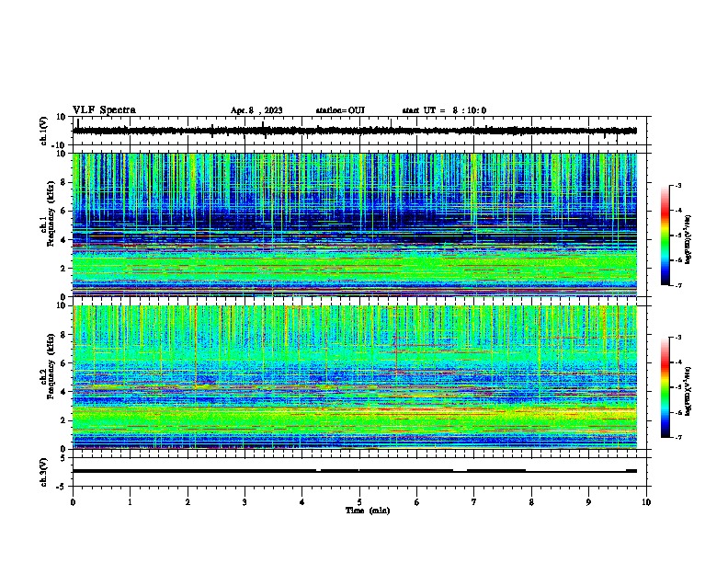This screenshot has height=563, width=728.
Task: Click inside the ch.1 spectrogram panel
Action: tap(355, 224)
